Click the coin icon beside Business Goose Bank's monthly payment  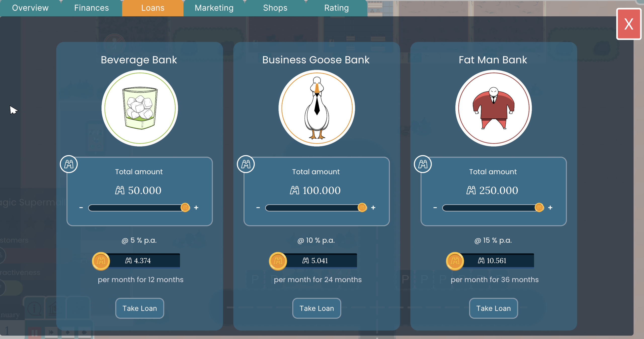click(277, 261)
